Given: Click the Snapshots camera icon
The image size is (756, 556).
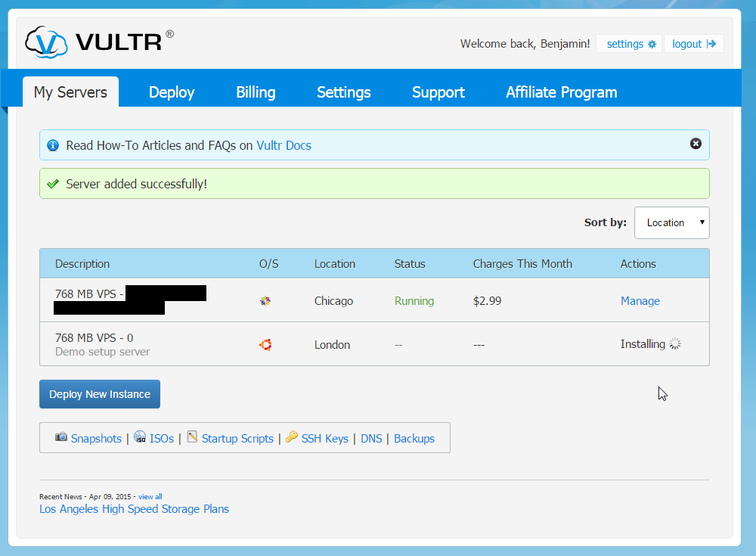Looking at the screenshot, I should click(61, 436).
